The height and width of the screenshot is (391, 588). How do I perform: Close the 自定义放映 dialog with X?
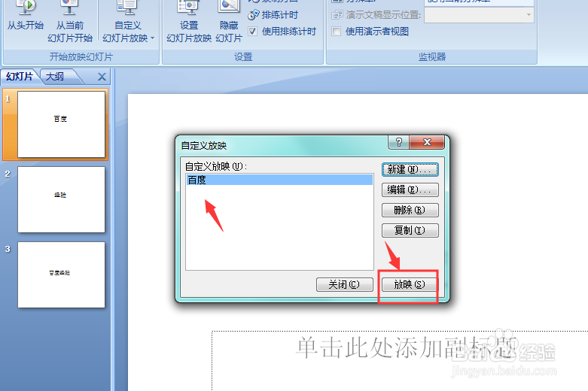(427, 142)
